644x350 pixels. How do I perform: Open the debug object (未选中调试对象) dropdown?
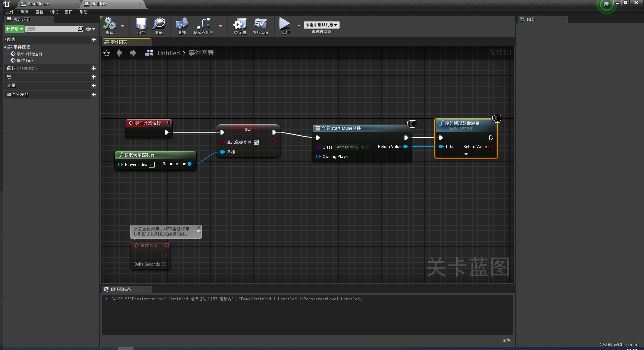pos(321,25)
